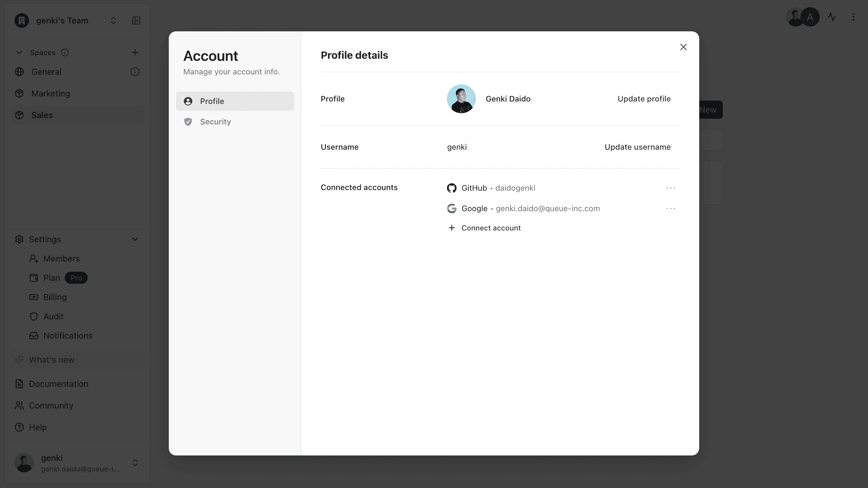The width and height of the screenshot is (868, 488).
Task: Click the genki avatar in sidebar footer
Action: tap(24, 463)
